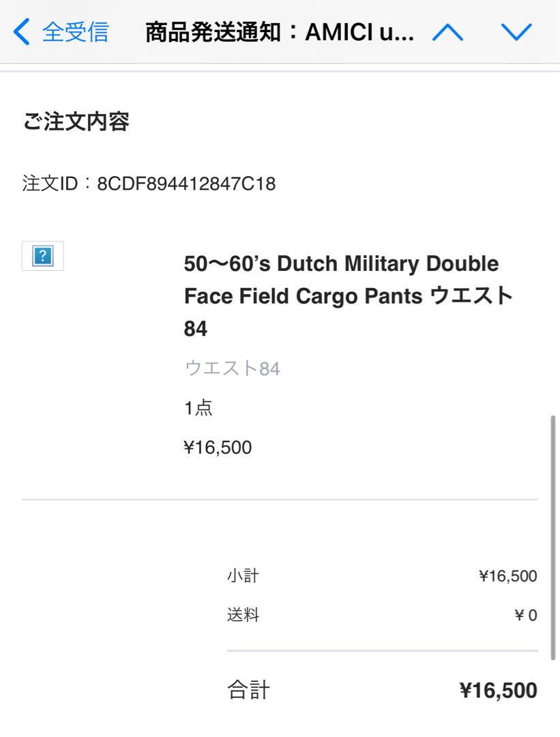Viewport: 560px width, 737px height.
Task: Tap the 注文ID label text
Action: (50, 184)
